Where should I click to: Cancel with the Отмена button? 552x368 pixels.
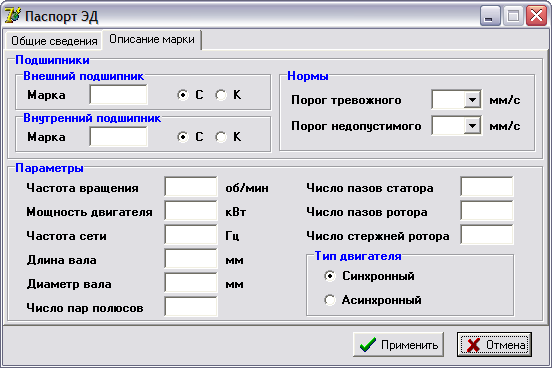pos(494,344)
